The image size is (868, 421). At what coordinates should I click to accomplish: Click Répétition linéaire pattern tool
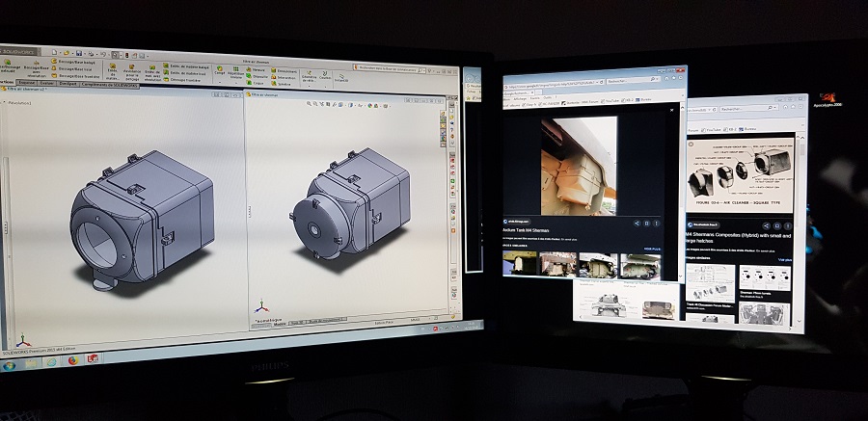236,72
